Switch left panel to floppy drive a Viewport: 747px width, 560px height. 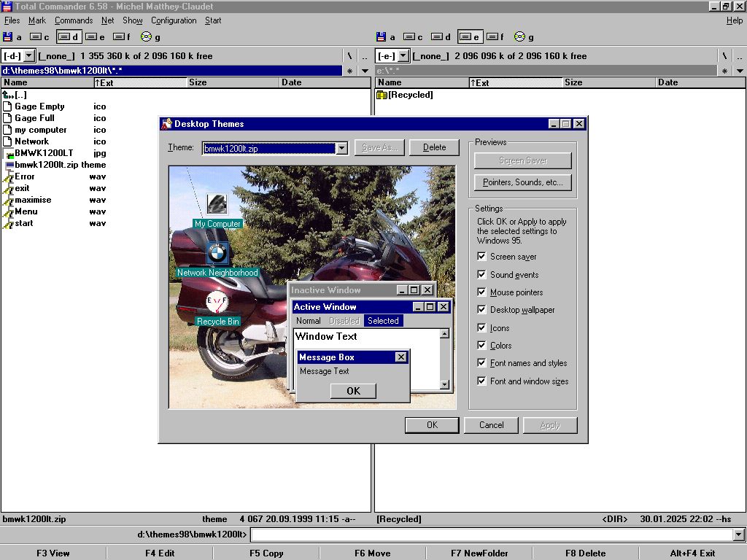pyautogui.click(x=8, y=36)
